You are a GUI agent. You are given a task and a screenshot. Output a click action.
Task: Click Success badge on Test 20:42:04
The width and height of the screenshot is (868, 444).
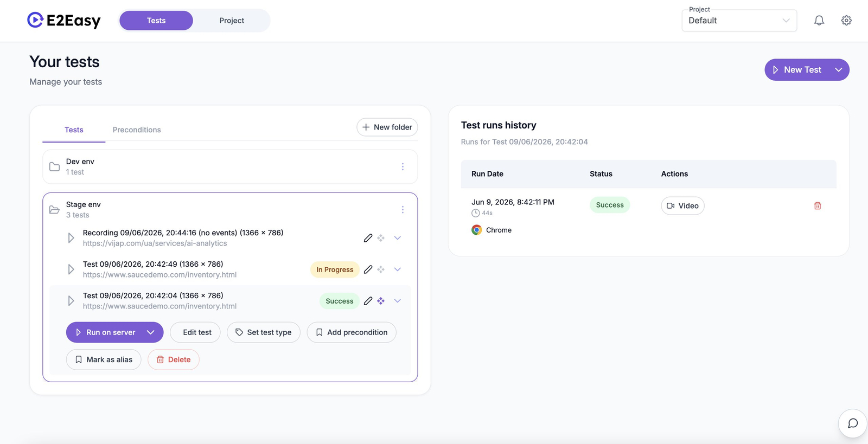click(x=340, y=301)
